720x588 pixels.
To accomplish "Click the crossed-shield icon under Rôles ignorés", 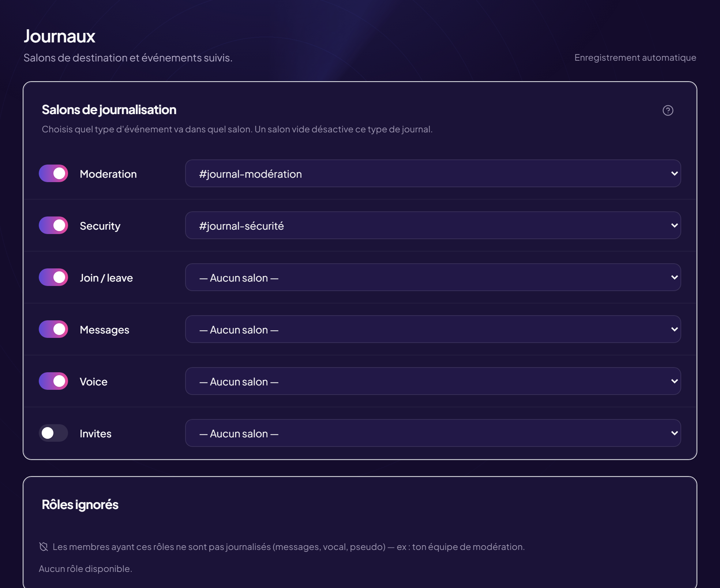I will tap(44, 547).
